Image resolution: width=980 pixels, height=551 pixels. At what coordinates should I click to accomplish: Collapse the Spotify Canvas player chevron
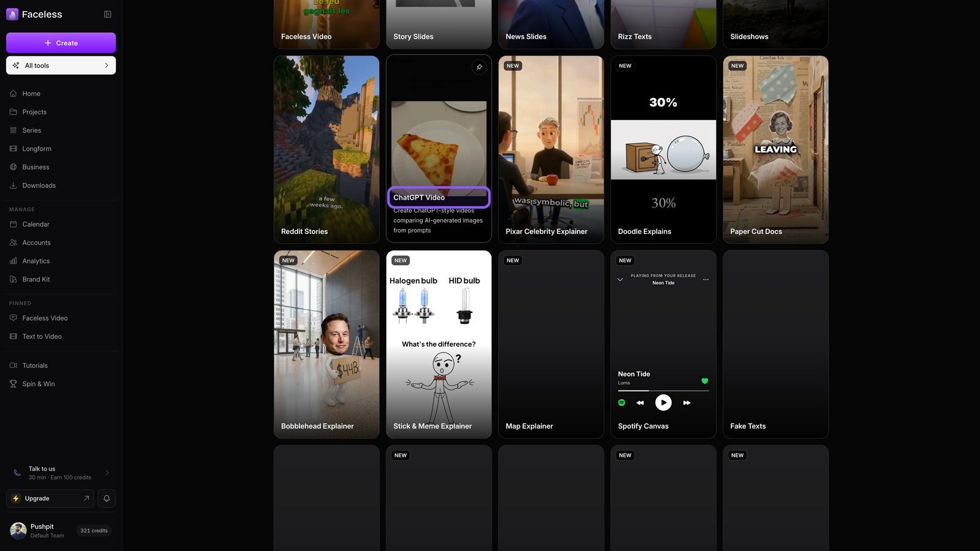(x=620, y=279)
